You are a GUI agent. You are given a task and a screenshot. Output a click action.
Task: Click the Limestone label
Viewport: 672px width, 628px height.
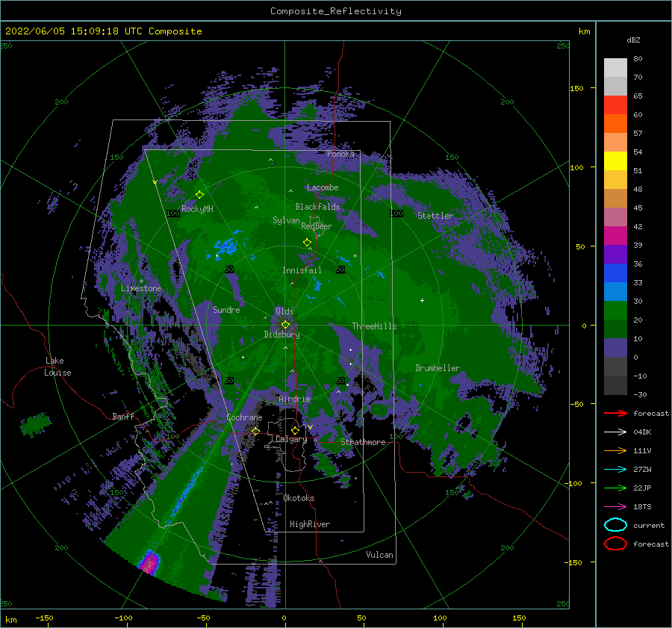(x=141, y=288)
